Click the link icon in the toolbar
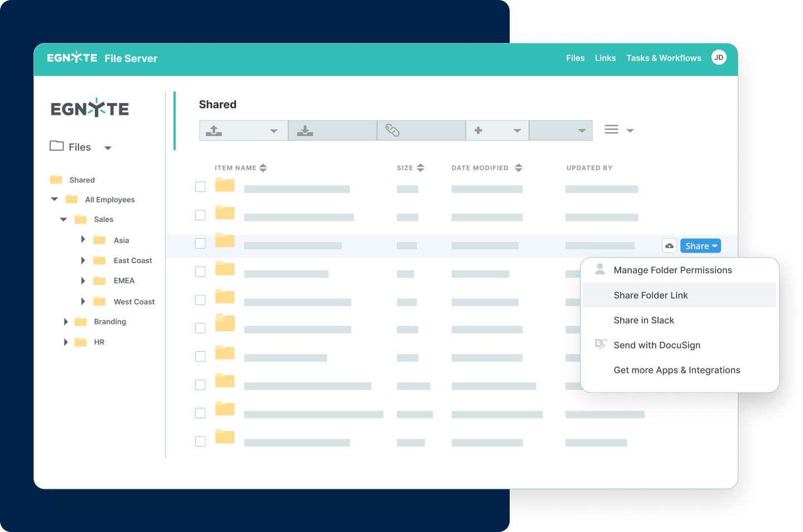 point(393,130)
